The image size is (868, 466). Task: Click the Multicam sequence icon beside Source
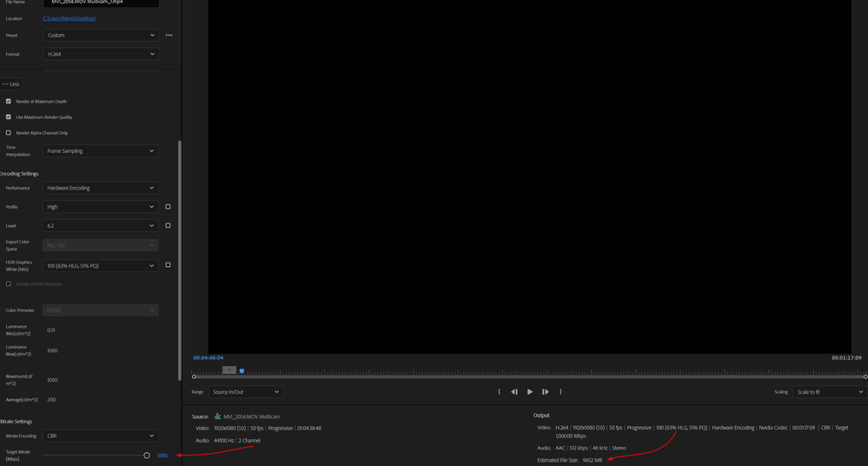[x=217, y=416]
